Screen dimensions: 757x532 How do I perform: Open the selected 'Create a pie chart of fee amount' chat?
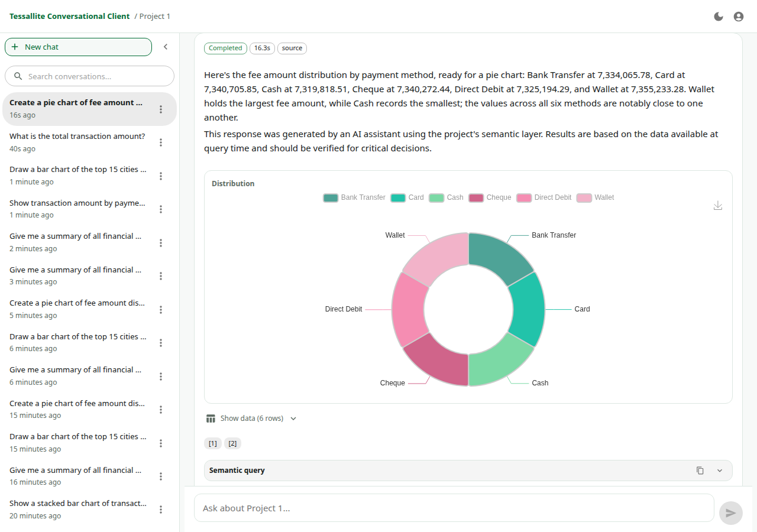(89, 109)
